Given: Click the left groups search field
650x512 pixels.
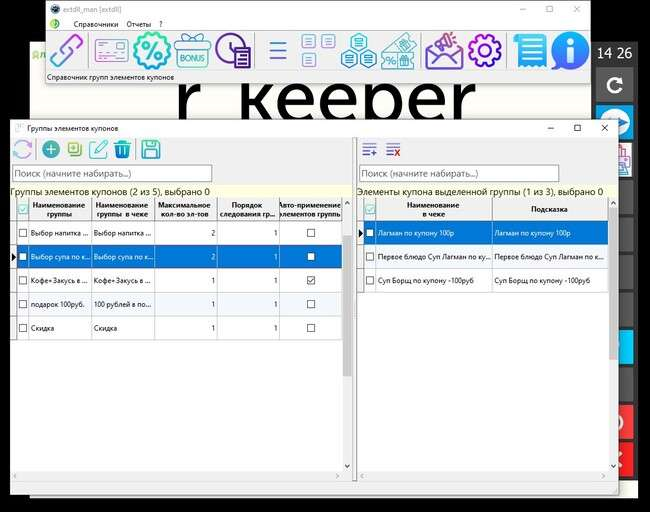Looking at the screenshot, I should (112, 173).
